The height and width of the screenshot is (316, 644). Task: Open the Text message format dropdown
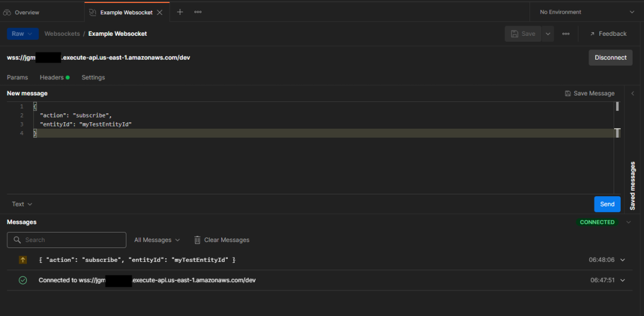click(22, 204)
